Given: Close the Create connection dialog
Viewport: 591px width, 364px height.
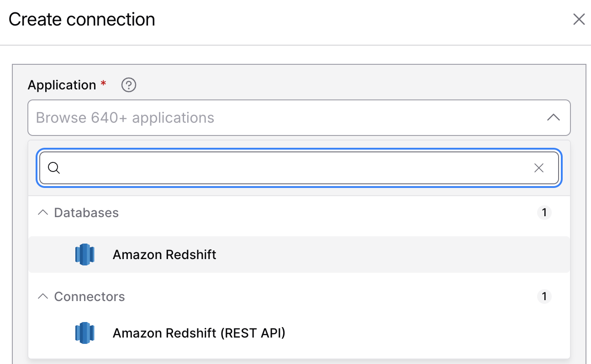Looking at the screenshot, I should click(579, 19).
